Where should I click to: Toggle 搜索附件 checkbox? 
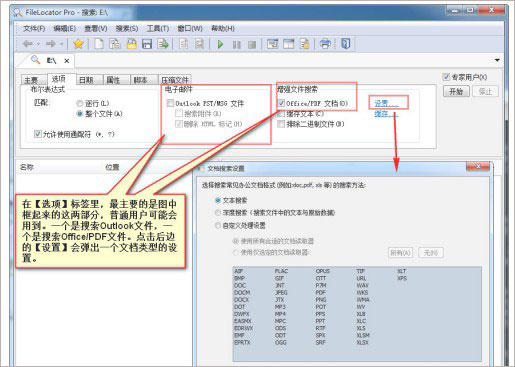[179, 114]
